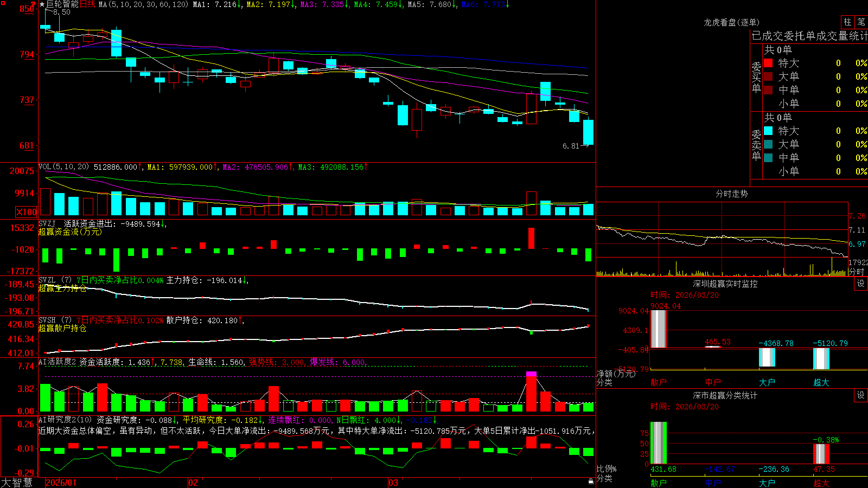
Task: Switch to 柱 bar view in 龙虎看盘
Action: click(847, 22)
